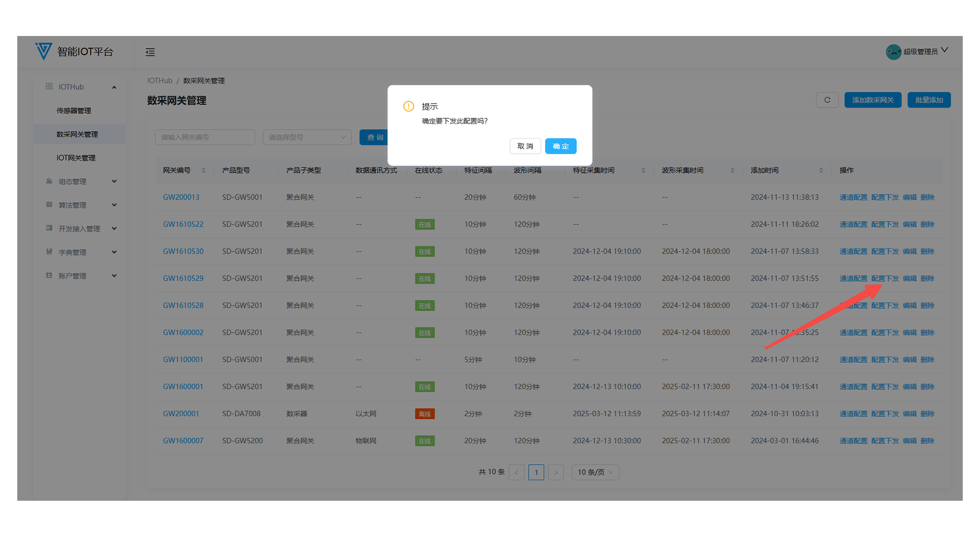Select page 1 in pagination
Screen dimensions: 980x551
[536, 472]
